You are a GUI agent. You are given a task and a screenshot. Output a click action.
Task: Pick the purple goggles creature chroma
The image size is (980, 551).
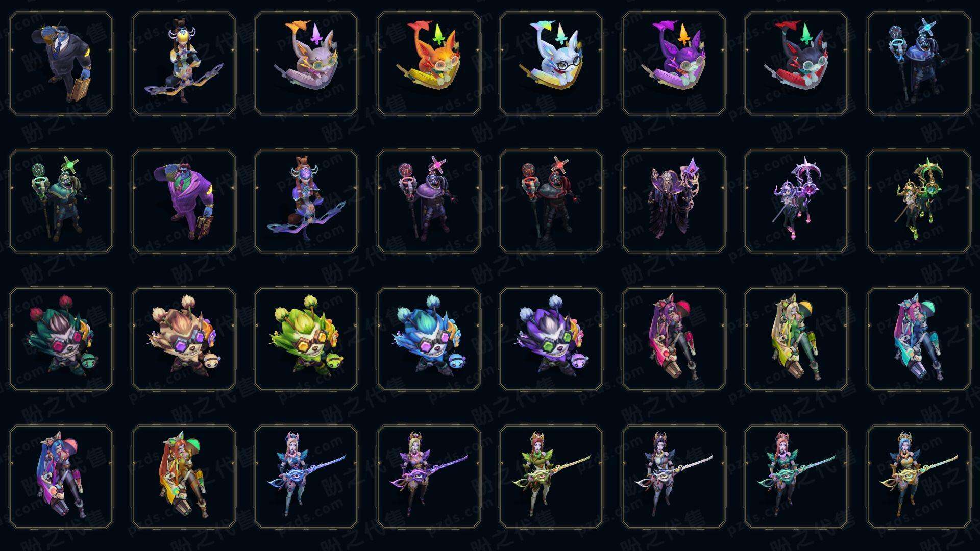(x=551, y=339)
